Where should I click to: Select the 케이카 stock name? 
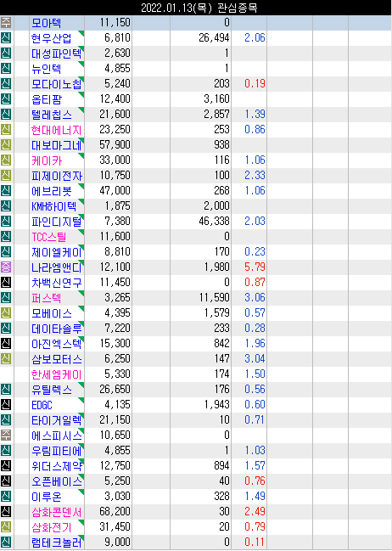click(47, 160)
